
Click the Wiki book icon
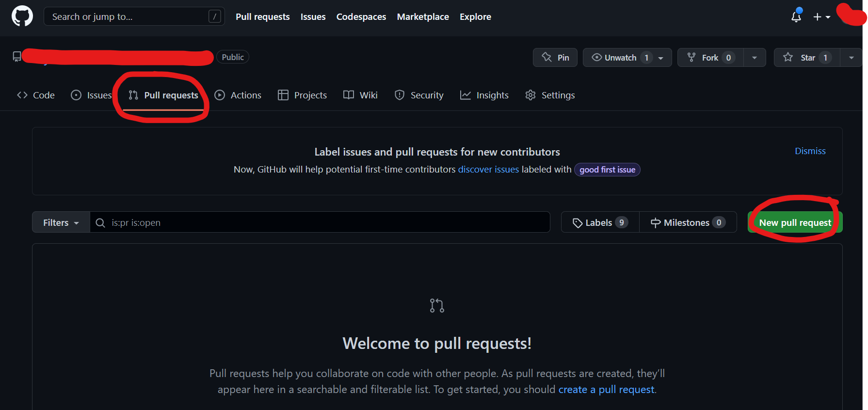[349, 95]
